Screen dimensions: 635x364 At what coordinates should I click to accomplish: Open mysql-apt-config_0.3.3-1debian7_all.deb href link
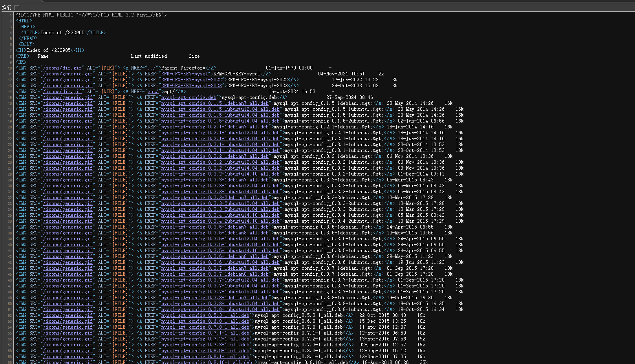(x=215, y=180)
